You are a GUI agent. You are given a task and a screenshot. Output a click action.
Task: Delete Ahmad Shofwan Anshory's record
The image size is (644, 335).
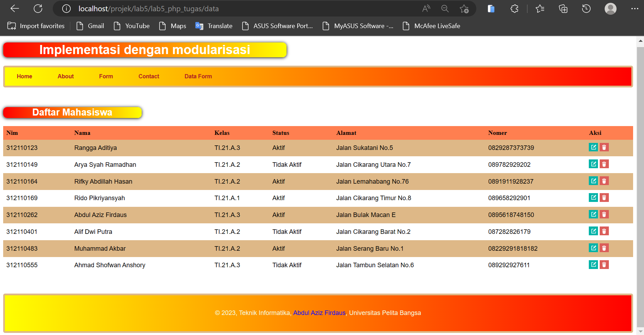604,265
